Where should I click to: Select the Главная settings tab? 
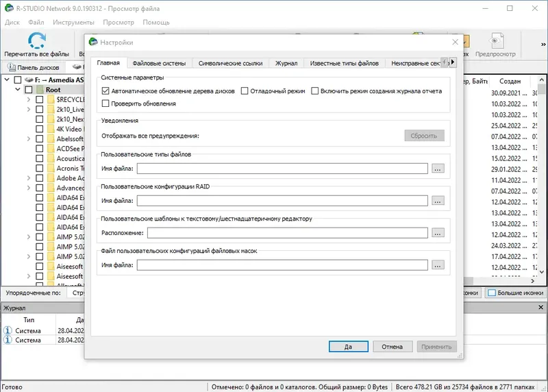[x=108, y=63]
